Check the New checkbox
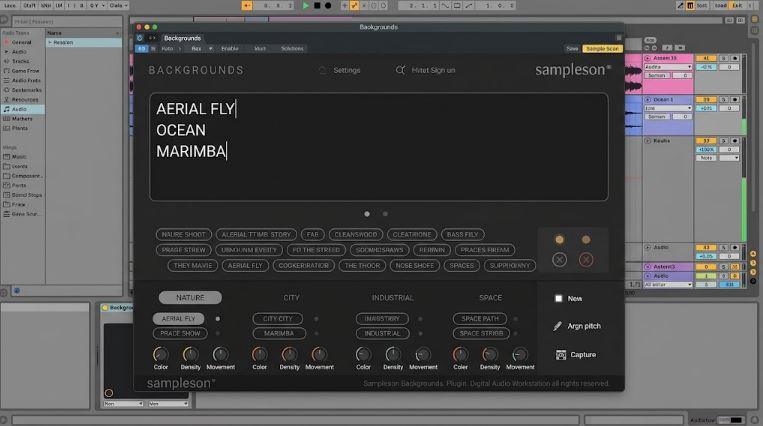Image resolution: width=763 pixels, height=426 pixels. pos(559,298)
